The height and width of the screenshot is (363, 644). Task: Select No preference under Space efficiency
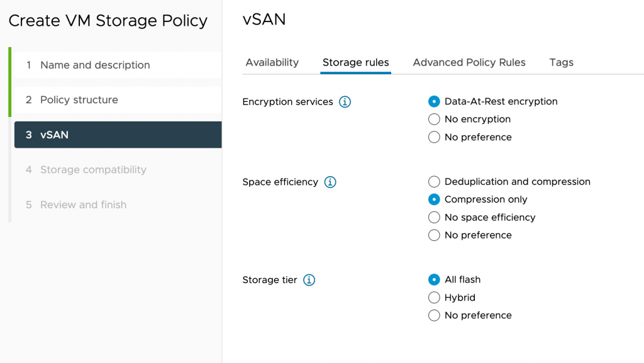(434, 235)
